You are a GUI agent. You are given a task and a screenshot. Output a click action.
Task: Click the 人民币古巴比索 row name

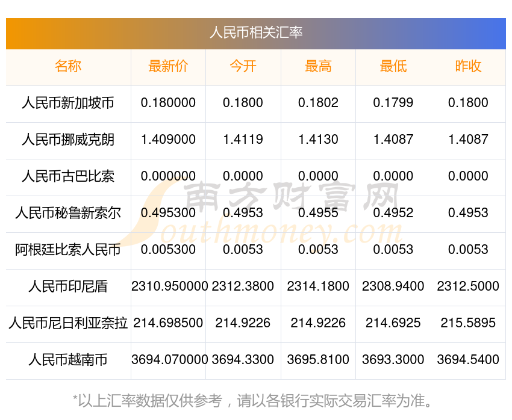point(68,176)
